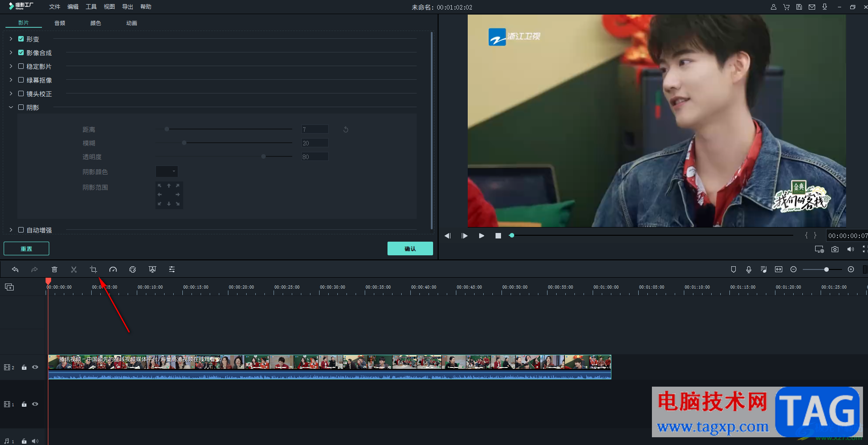Delete the selected clip with trash icon

(x=54, y=269)
